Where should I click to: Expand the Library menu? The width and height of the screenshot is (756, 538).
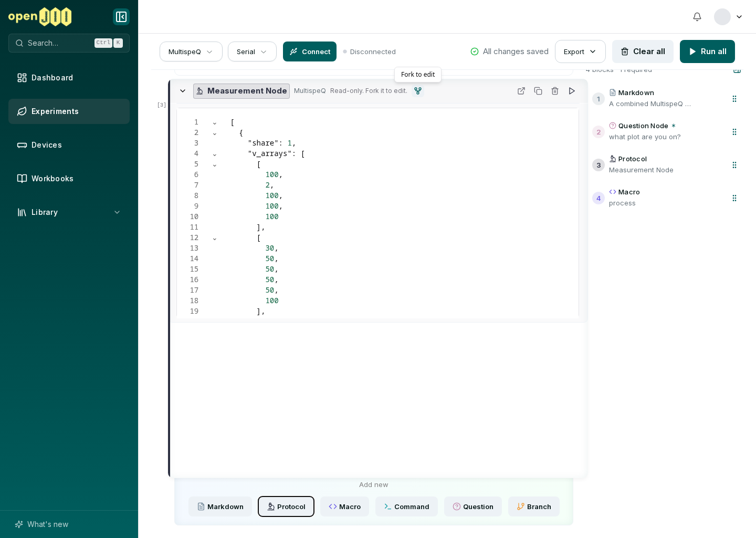69,212
